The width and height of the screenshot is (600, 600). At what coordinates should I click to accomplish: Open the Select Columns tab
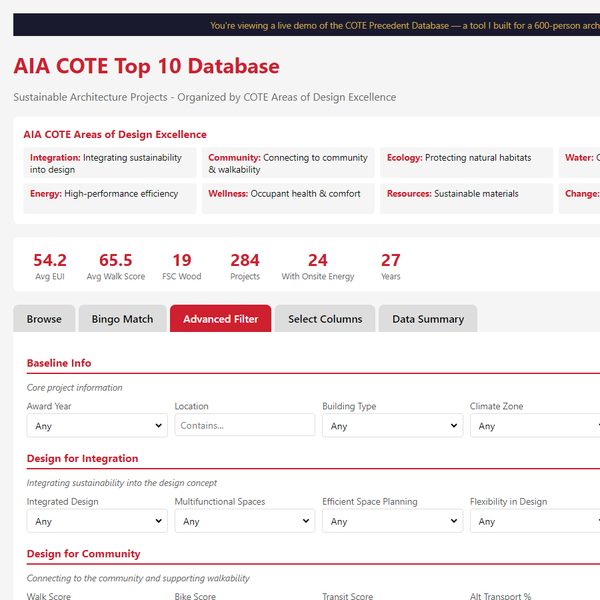(325, 319)
